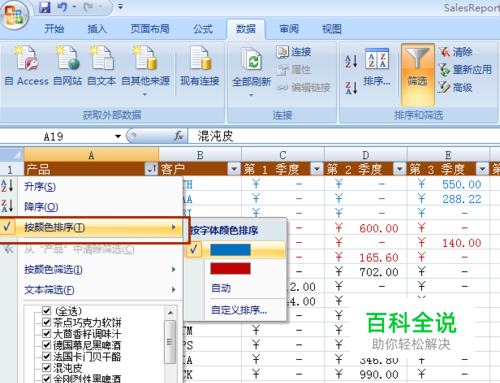Open 自定义排序... custom sort
Image resolution: width=500 pixels, height=383 pixels.
pos(239,310)
